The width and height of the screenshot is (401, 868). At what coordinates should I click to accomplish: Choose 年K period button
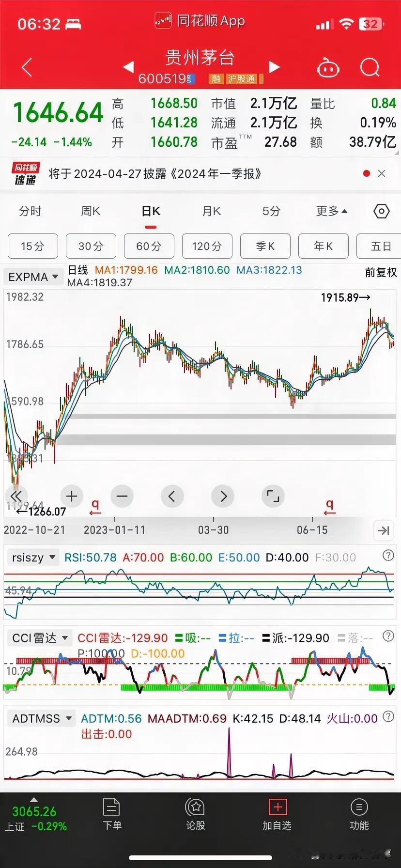pyautogui.click(x=324, y=246)
